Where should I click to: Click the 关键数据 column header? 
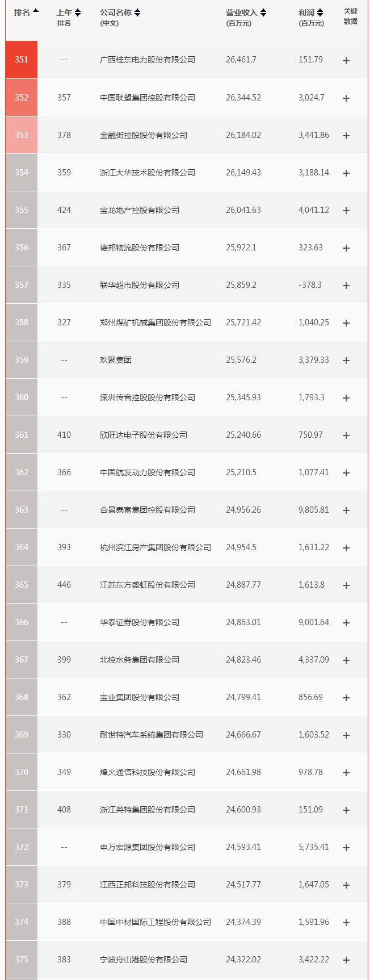click(351, 16)
